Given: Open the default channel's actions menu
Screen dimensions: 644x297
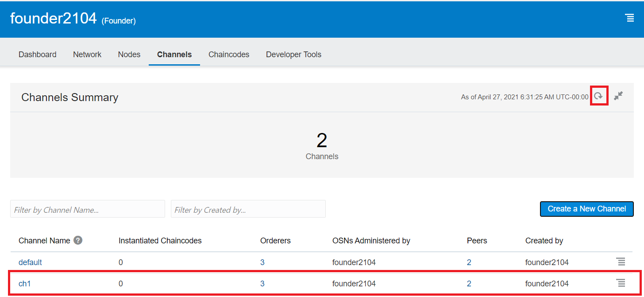Looking at the screenshot, I should pyautogui.click(x=621, y=262).
